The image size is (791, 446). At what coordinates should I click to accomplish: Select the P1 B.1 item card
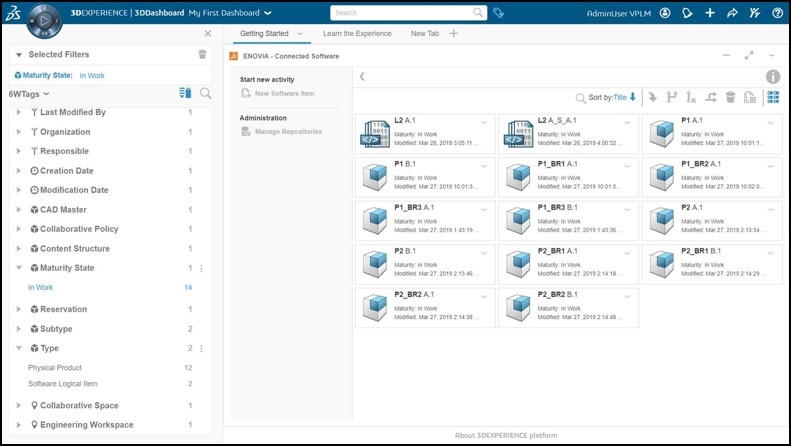click(x=425, y=177)
